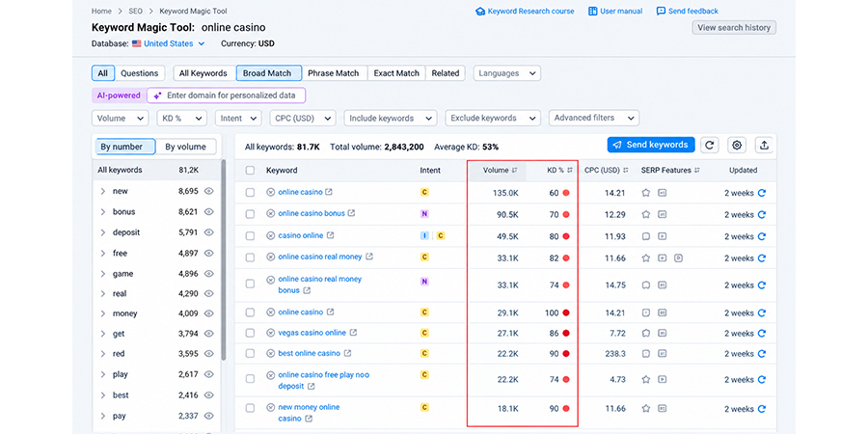Expand the 'free' keyword group chevron
This screenshot has height=434, width=868.
pos(103,254)
